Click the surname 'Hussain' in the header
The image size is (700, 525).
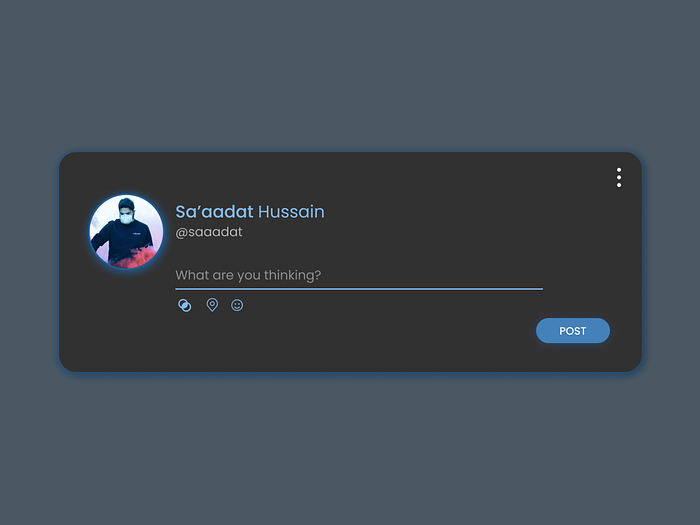point(292,212)
